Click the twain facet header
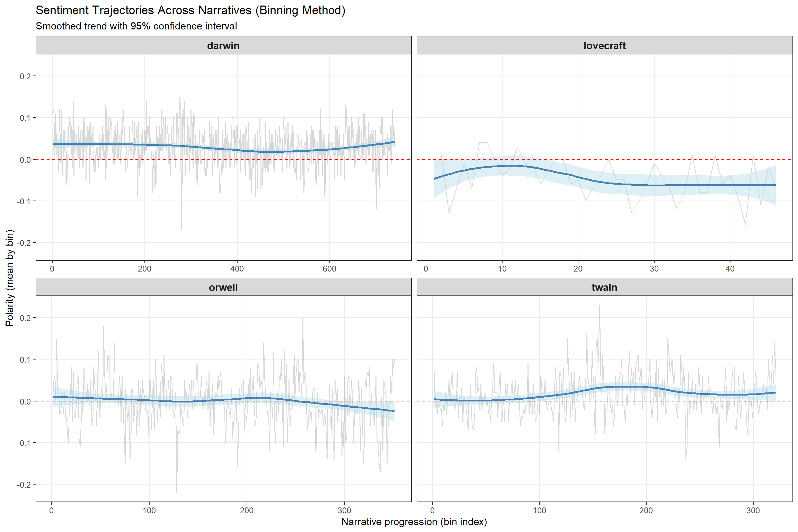 click(604, 287)
